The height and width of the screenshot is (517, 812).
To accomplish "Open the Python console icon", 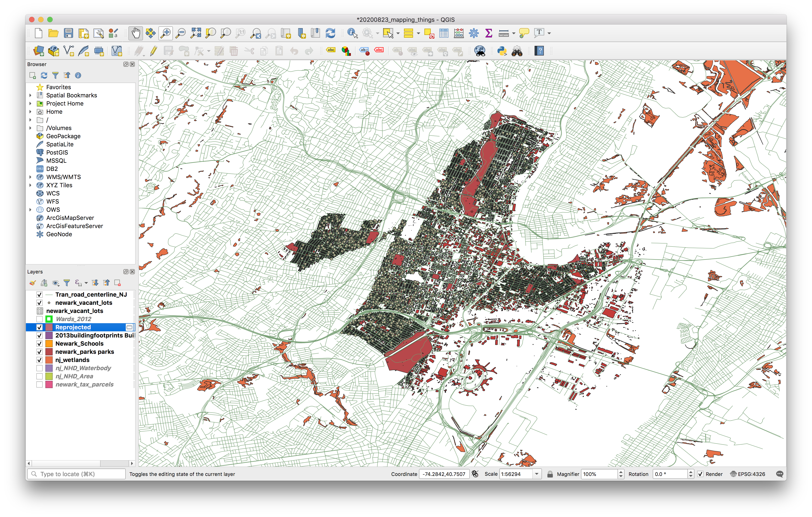I will 502,51.
